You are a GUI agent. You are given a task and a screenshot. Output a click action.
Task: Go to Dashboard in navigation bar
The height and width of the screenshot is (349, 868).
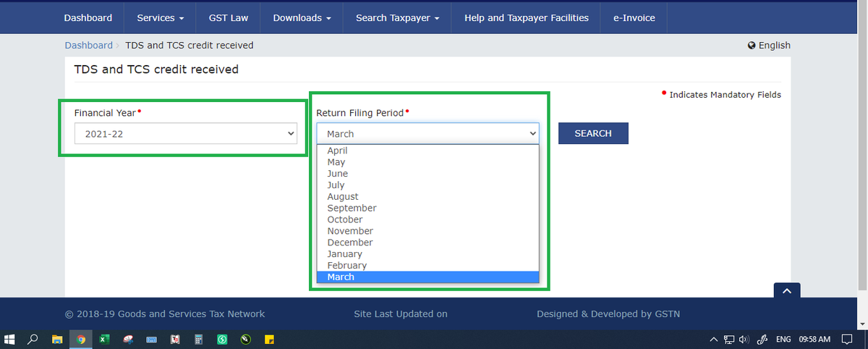pos(88,17)
